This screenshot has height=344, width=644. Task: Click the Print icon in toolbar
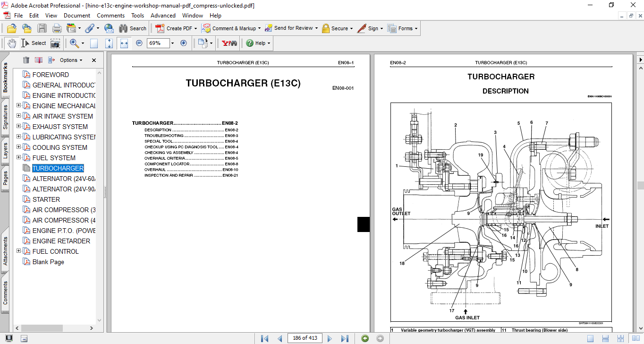(x=57, y=28)
